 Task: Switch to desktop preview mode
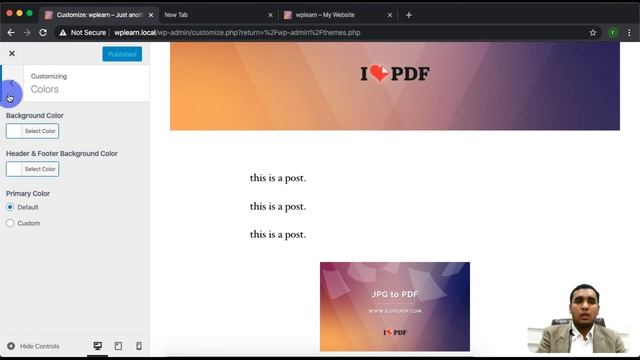[x=98, y=346]
